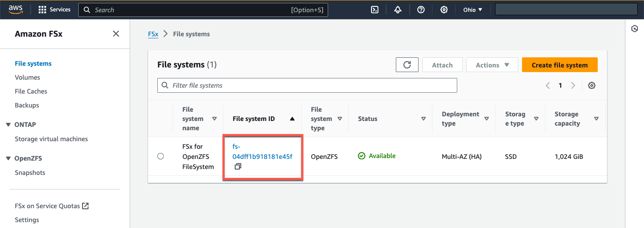644x228 pixels.
Task: Open Snapshots in sidebar
Action: [30, 173]
